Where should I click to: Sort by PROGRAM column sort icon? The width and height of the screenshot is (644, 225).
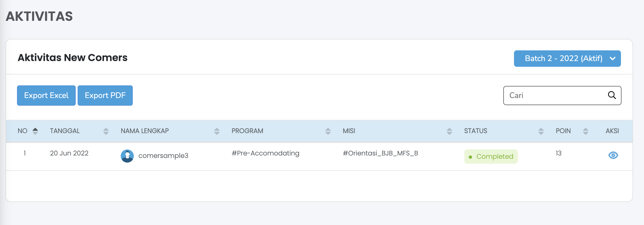[x=328, y=131]
